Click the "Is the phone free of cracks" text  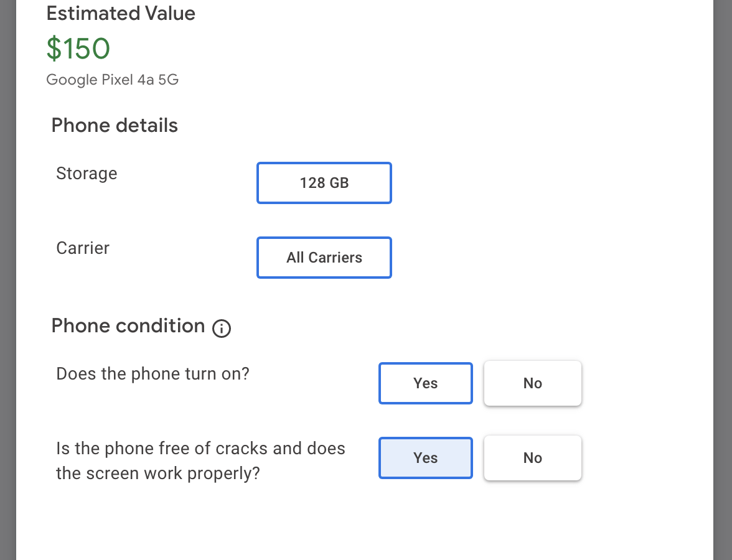pyautogui.click(x=200, y=449)
